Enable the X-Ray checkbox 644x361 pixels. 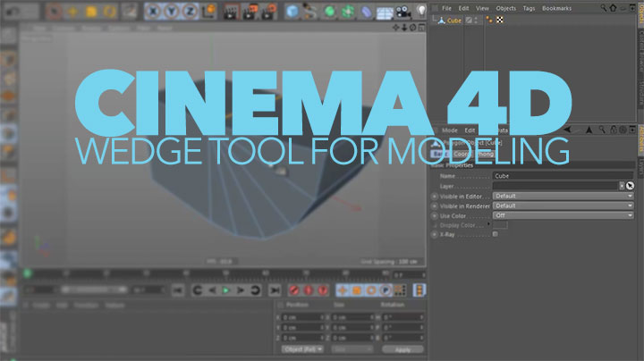click(496, 234)
